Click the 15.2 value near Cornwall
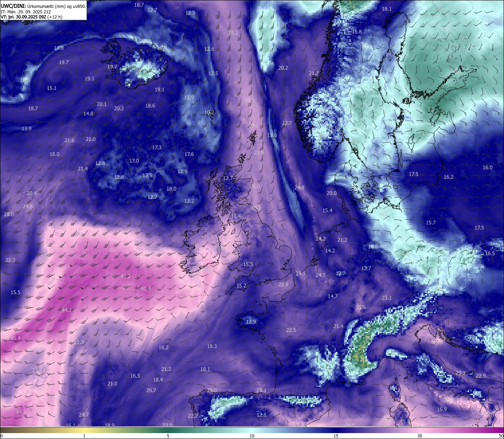The height and width of the screenshot is (439, 504). pos(241,285)
